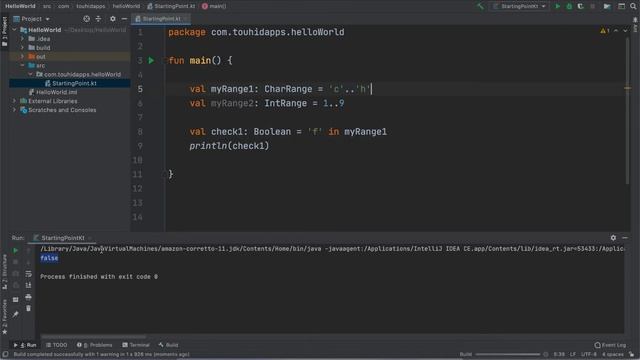Image resolution: width=640 pixels, height=360 pixels.
Task: Open the StartingPointKt run configuration dropdown
Action: [519, 6]
